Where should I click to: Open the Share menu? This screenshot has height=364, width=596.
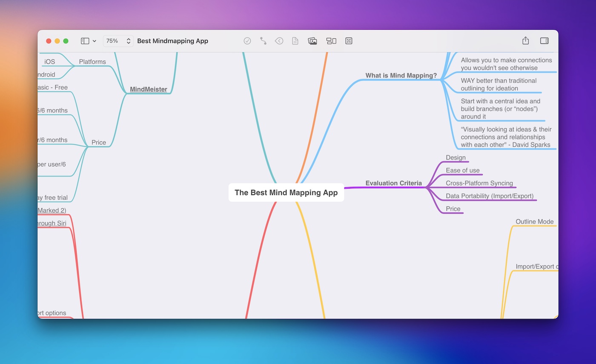coord(525,41)
